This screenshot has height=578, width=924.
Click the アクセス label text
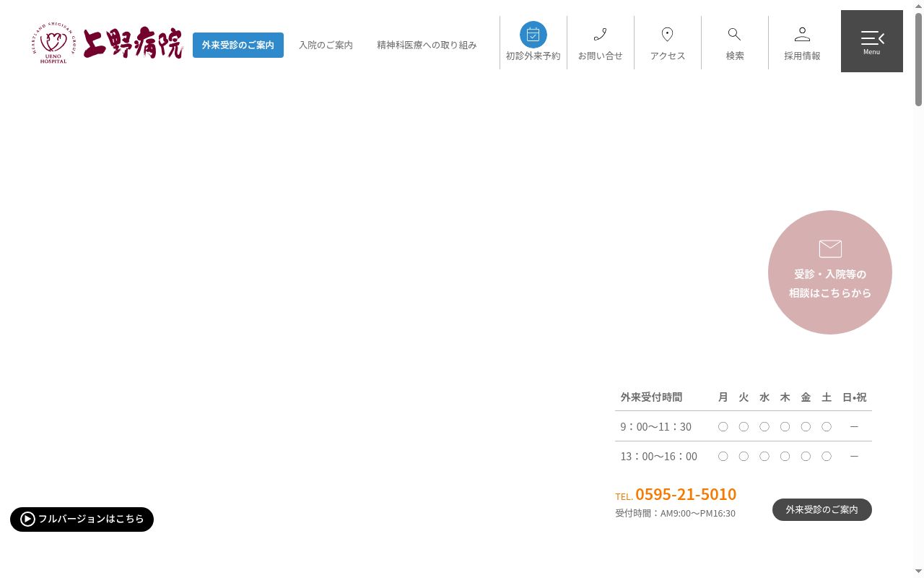[x=668, y=56]
